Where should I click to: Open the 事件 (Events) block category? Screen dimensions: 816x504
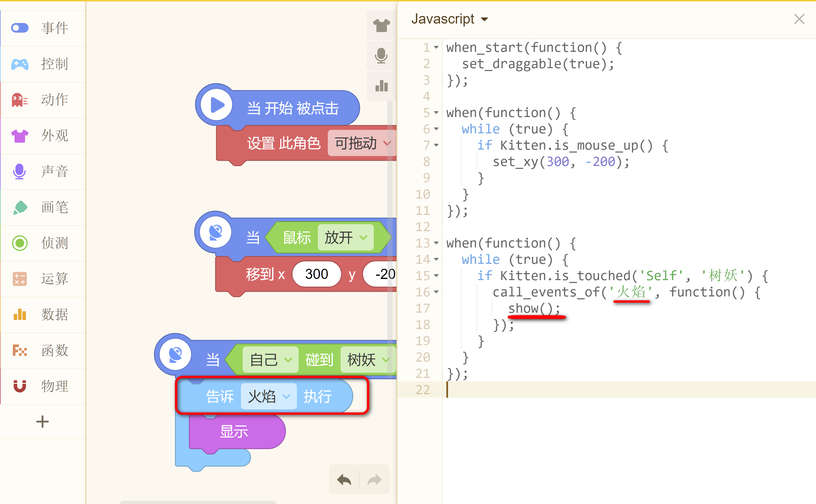43,28
